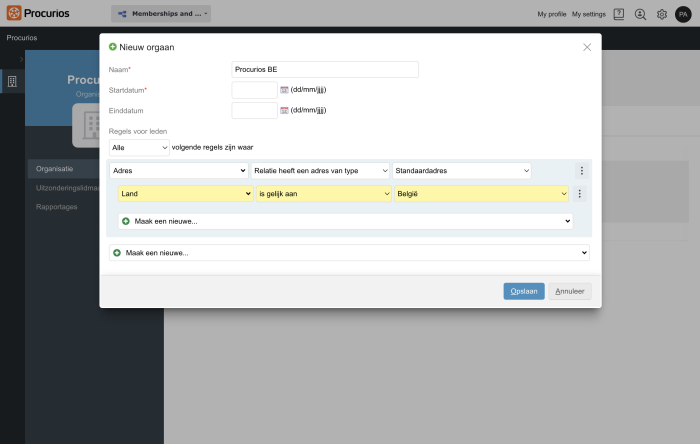Open the Adres rule type dropdown
The height and width of the screenshot is (444, 700).
pos(179,170)
